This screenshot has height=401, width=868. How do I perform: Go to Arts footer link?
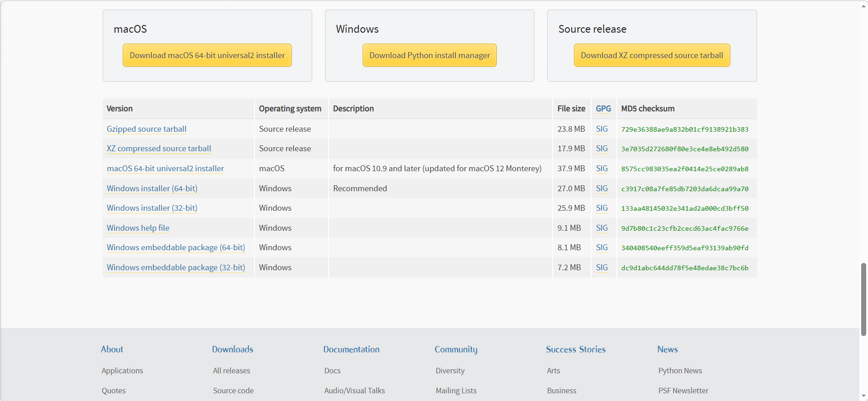[554, 371]
